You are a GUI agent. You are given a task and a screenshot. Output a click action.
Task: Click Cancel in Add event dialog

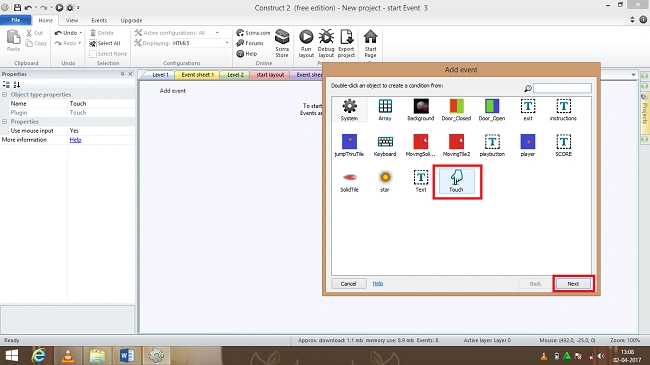[x=349, y=284]
